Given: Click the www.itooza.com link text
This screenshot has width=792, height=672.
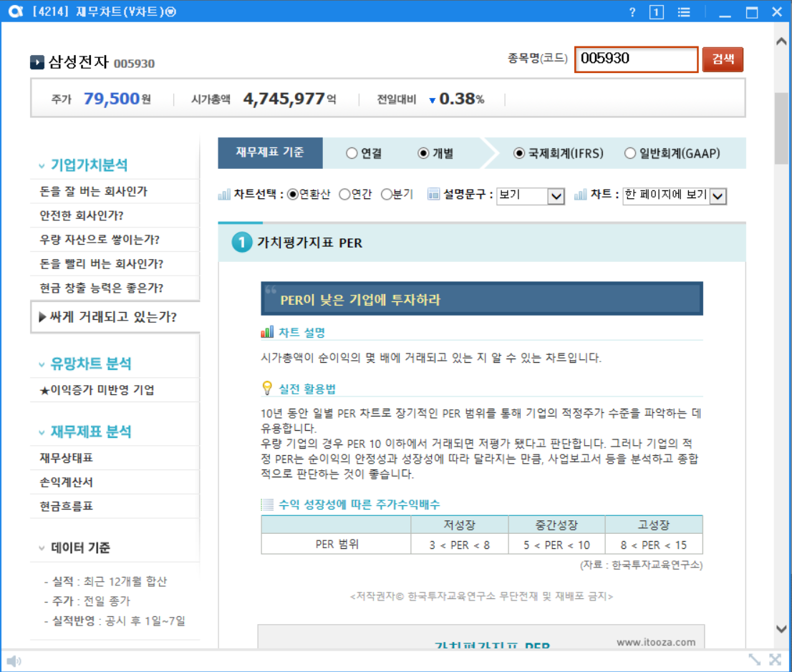Looking at the screenshot, I should coord(656,642).
